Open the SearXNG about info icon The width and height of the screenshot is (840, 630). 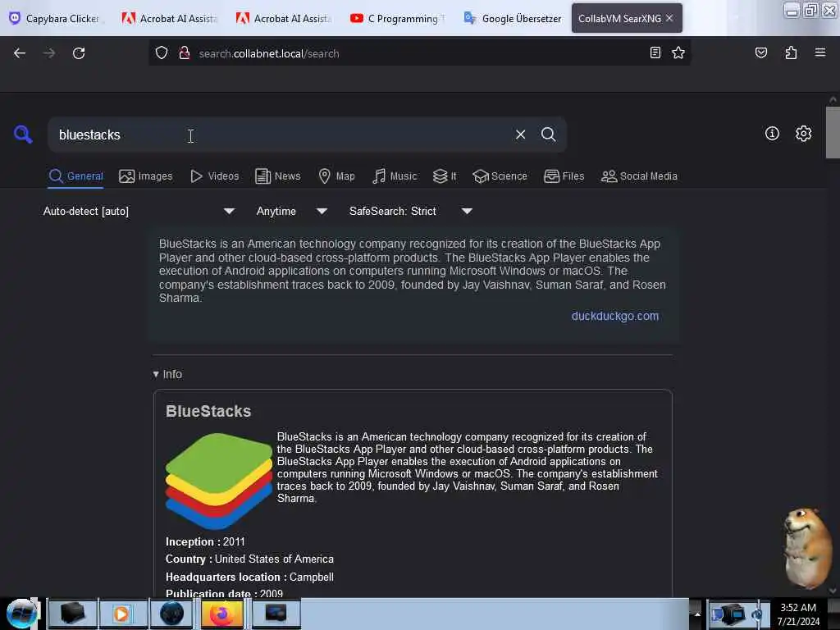pos(772,134)
